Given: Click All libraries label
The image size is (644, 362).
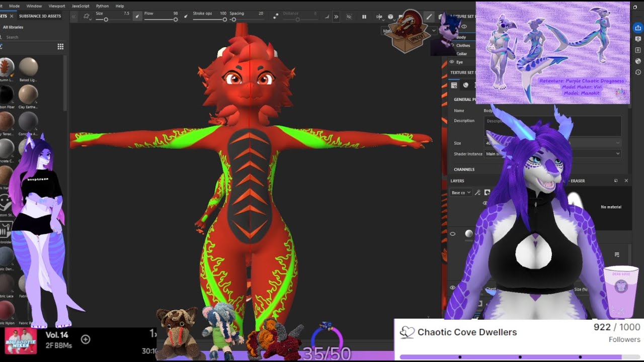Looking at the screenshot, I should (x=13, y=27).
